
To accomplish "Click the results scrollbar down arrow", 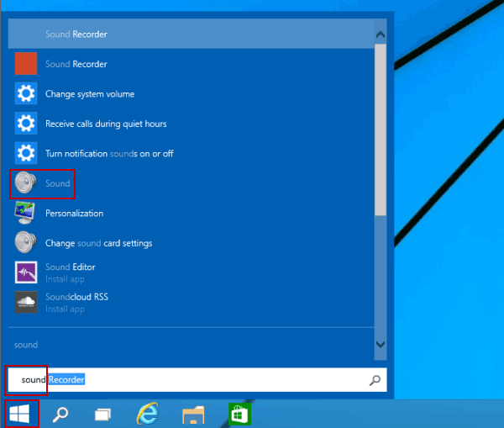I will coord(381,345).
